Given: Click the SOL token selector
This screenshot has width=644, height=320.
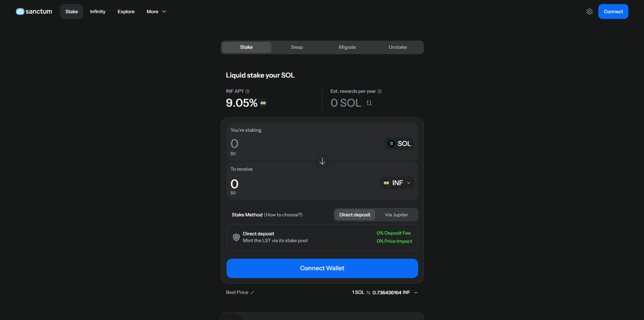Looking at the screenshot, I should (x=399, y=144).
